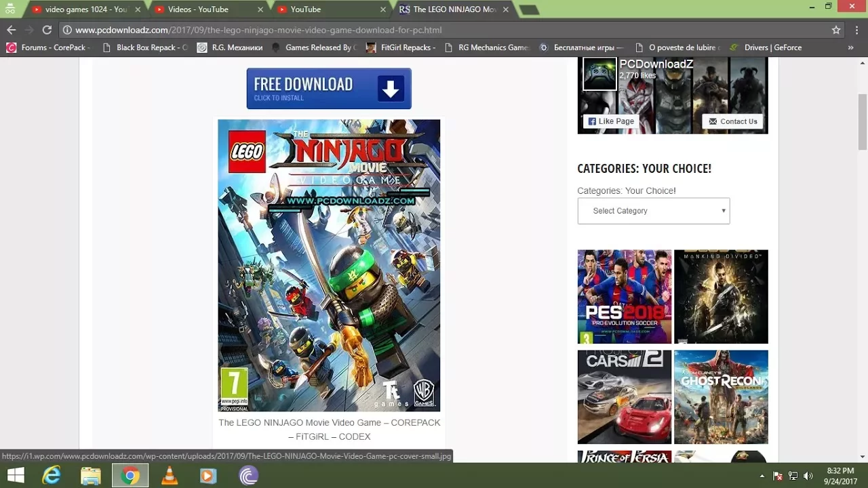The image size is (868, 488).
Task: Open the media player icon beside VLC
Action: pos(209,476)
